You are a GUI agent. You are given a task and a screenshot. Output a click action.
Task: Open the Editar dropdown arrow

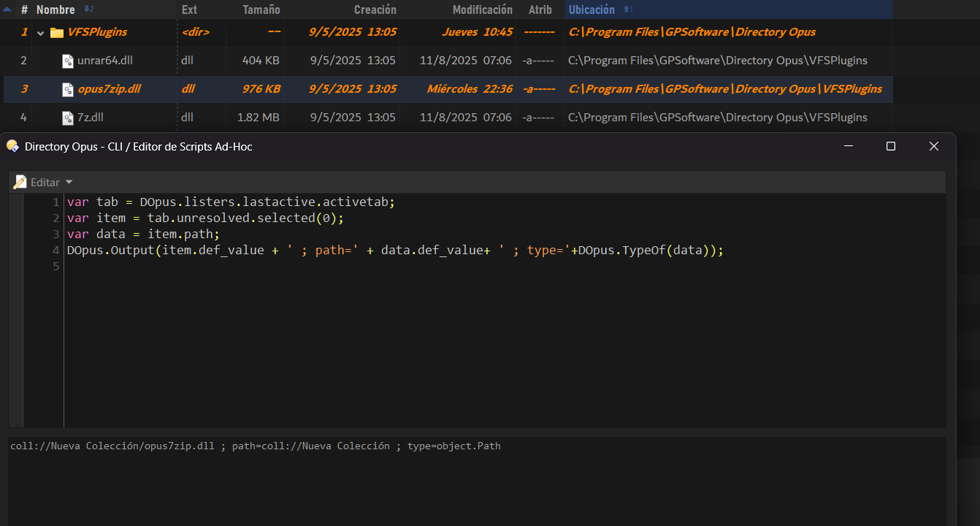(x=69, y=182)
